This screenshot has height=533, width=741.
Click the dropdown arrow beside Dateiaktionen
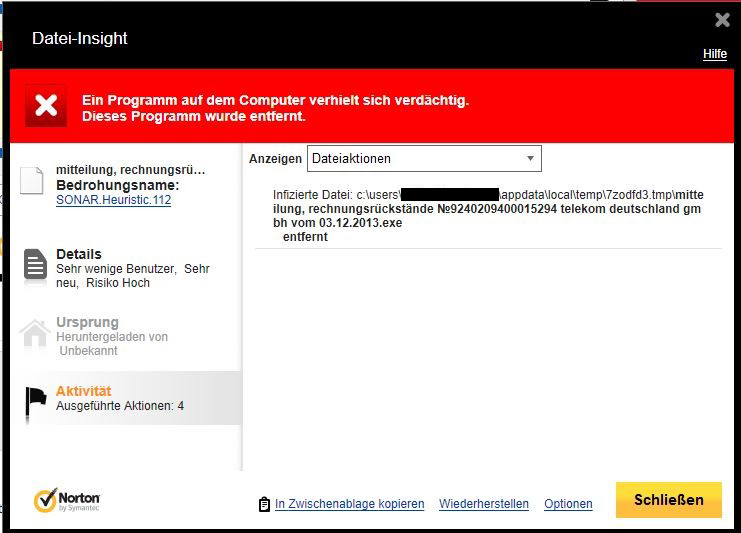(530, 159)
